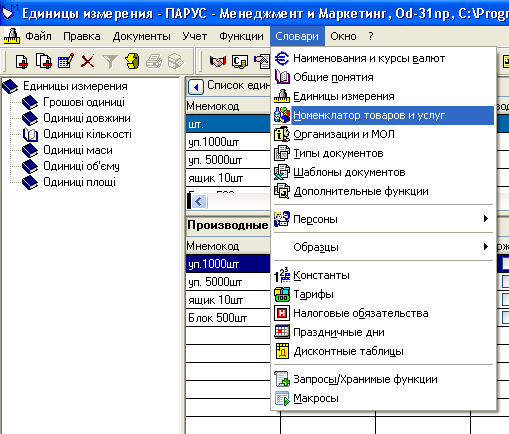
Task: Open the Функции menu
Action: click(241, 36)
